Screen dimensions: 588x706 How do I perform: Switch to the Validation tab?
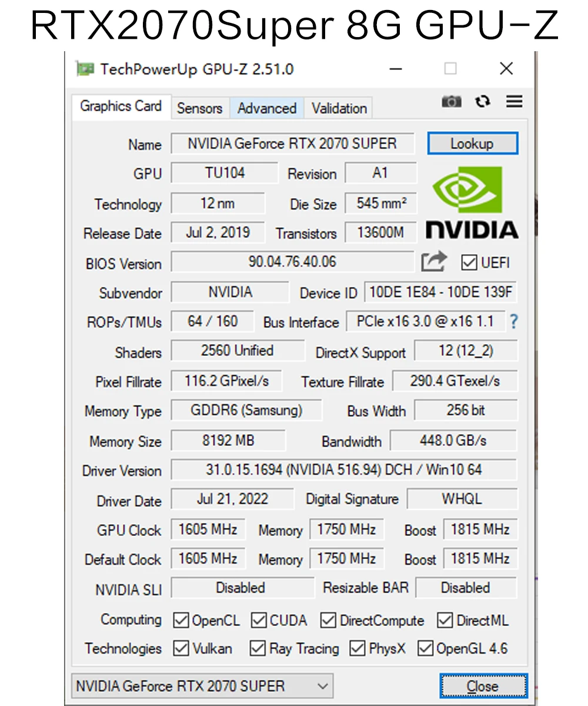pyautogui.click(x=339, y=108)
